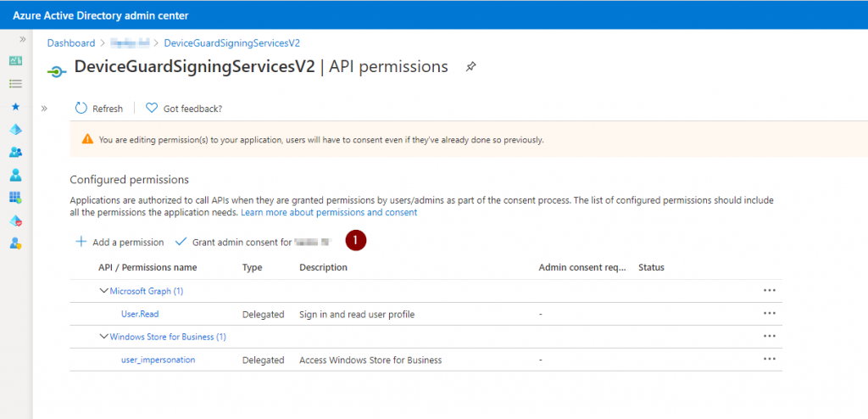Click the Grant admin consent checkmark icon
Viewport: 868px width, 419px height.
pyautogui.click(x=181, y=242)
